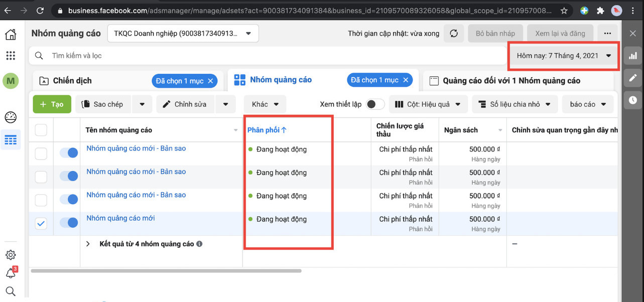Open the edit pencil icon on right sidebar

(x=633, y=78)
